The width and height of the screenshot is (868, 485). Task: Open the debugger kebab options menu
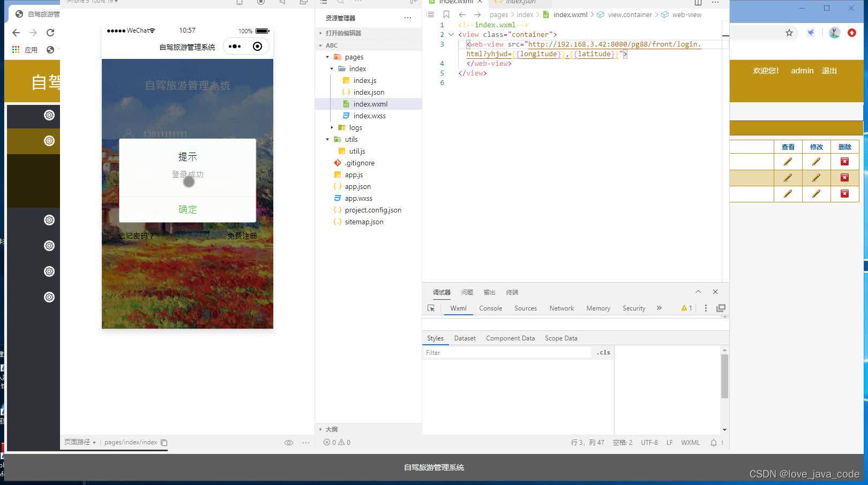[706, 308]
